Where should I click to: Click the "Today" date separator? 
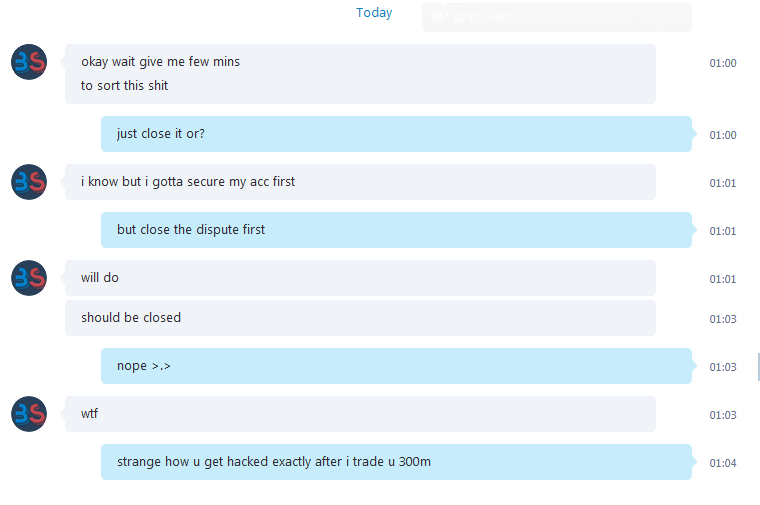(x=374, y=13)
